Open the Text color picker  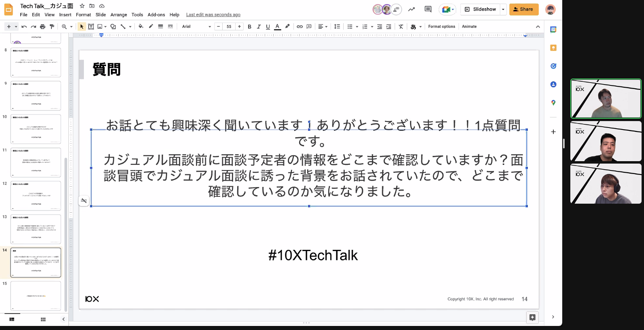[277, 27]
